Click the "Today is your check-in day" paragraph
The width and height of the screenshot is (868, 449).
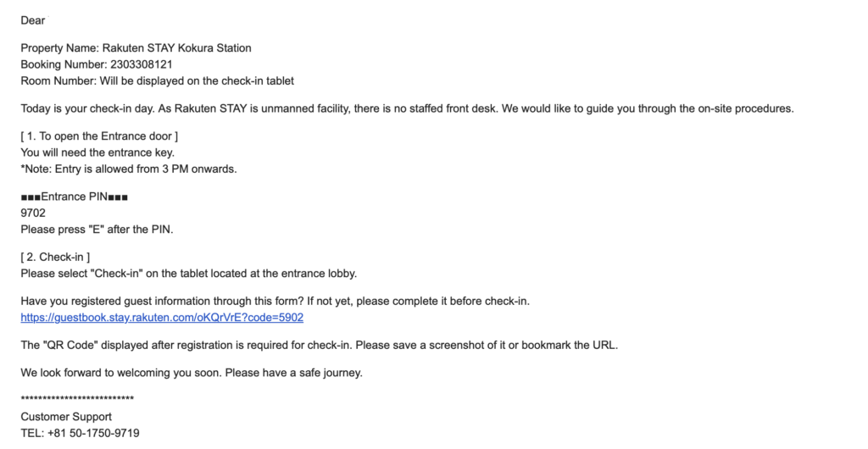tap(407, 108)
